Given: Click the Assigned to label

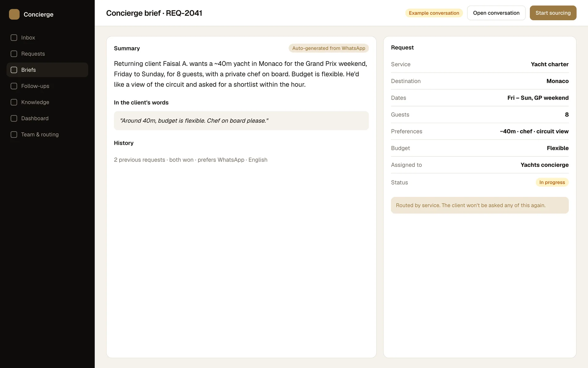Looking at the screenshot, I should pos(406,165).
